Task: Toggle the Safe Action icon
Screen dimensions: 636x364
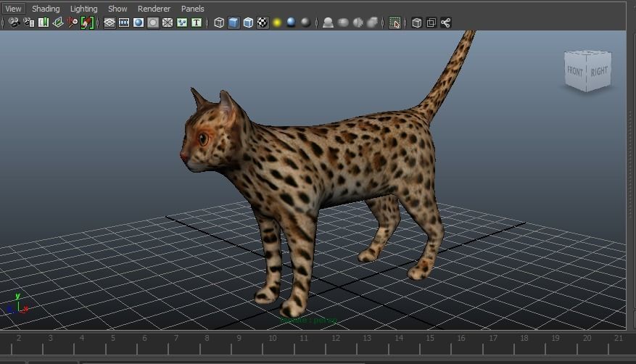Action: [x=182, y=22]
